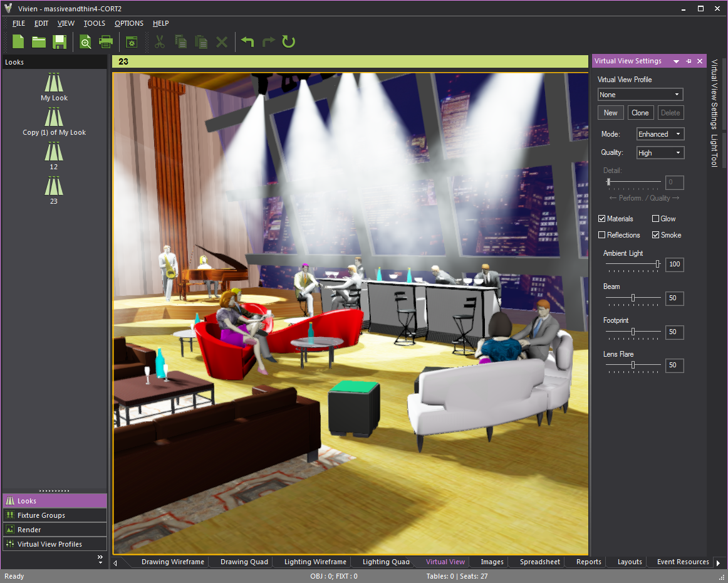Click the New profile button
This screenshot has width=728, height=583.
(x=610, y=113)
